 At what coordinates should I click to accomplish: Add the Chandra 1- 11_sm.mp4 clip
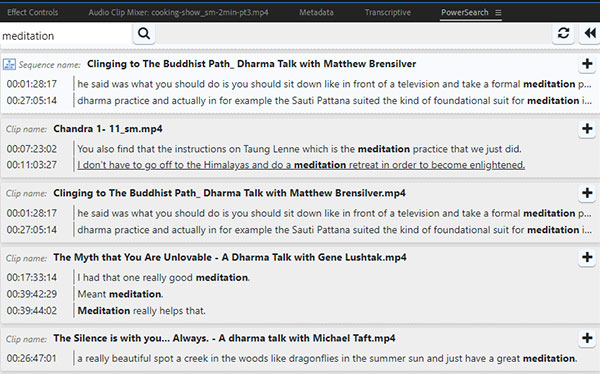pos(587,129)
